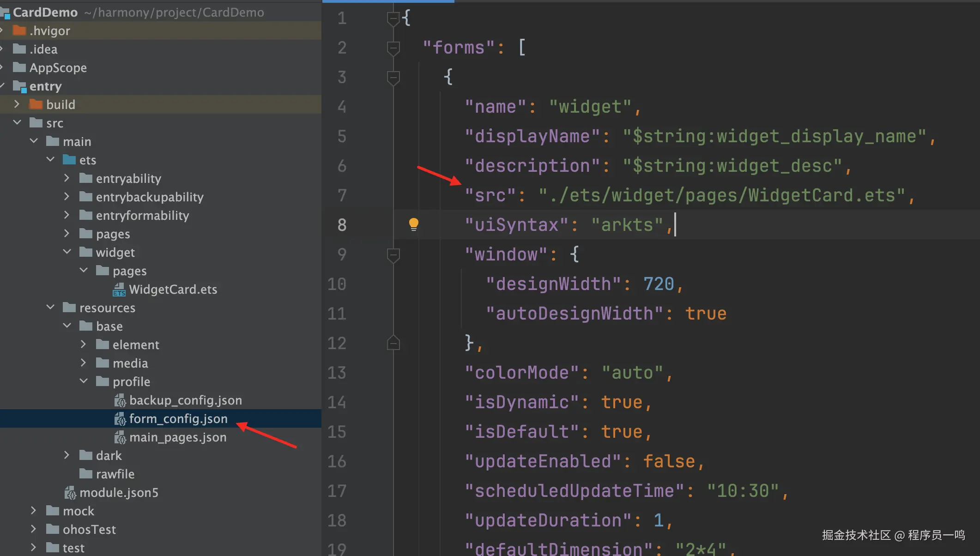The height and width of the screenshot is (556, 980).
Task: Click the form_config.json file icon
Action: click(x=120, y=419)
